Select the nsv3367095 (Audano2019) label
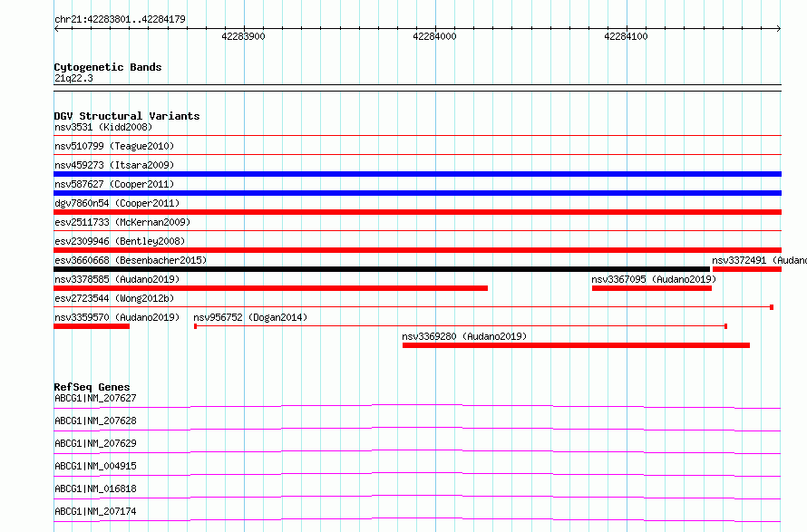Screen dimensions: 807x532 654,279
